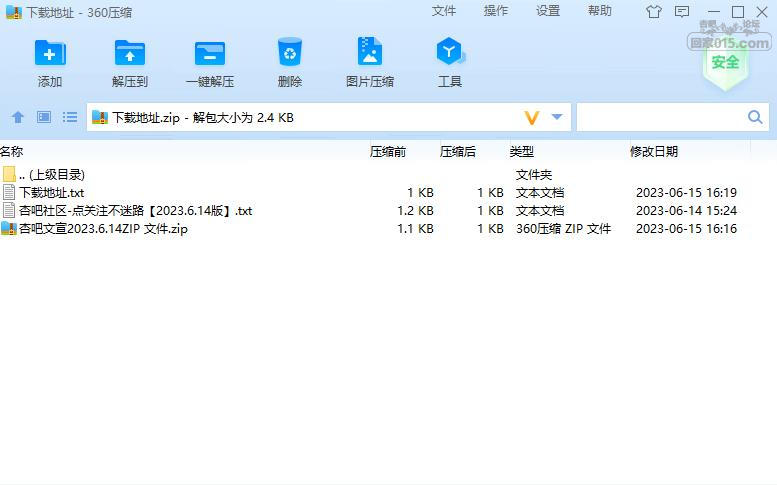Screen dimensions: 777x485
Task: Sort by the 名称 column header
Action: [11, 152]
